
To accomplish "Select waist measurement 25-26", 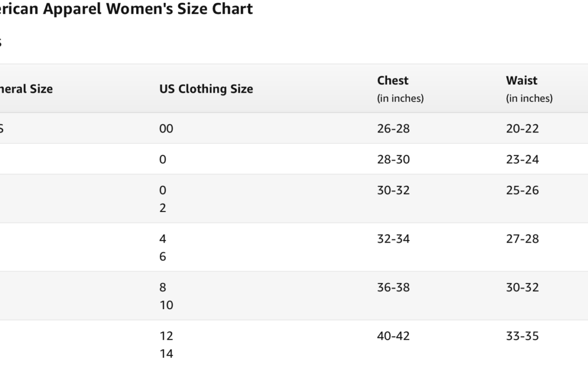I will (x=522, y=190).
